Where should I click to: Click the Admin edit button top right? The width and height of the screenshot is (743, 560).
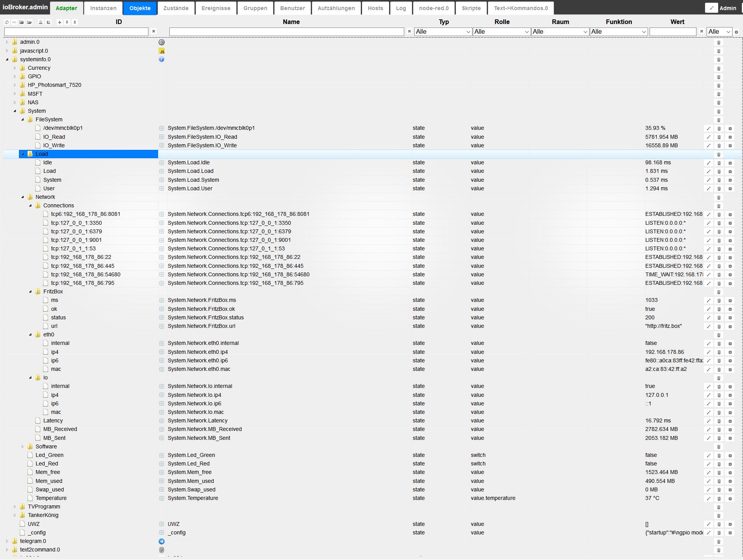click(x=711, y=8)
